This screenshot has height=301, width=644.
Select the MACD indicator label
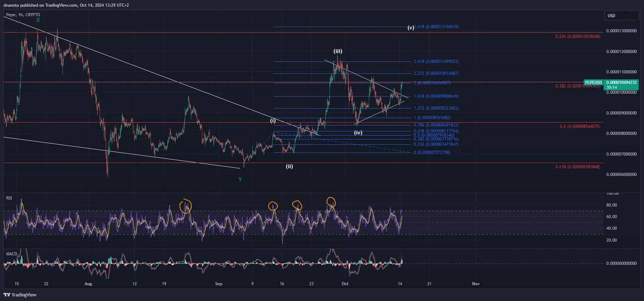[x=12, y=254]
